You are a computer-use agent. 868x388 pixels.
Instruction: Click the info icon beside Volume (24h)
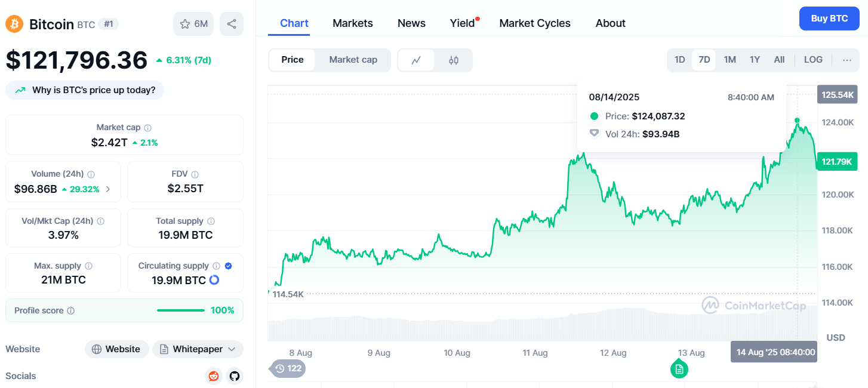tap(91, 174)
